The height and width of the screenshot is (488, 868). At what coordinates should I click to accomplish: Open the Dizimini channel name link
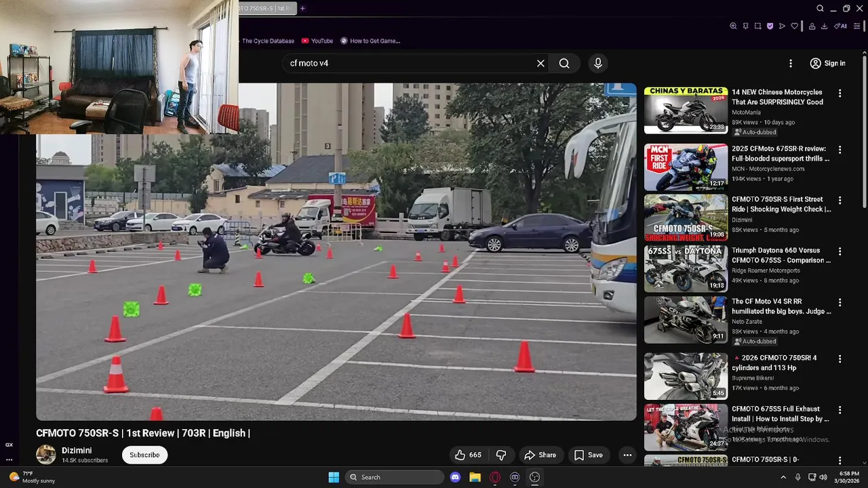(77, 451)
